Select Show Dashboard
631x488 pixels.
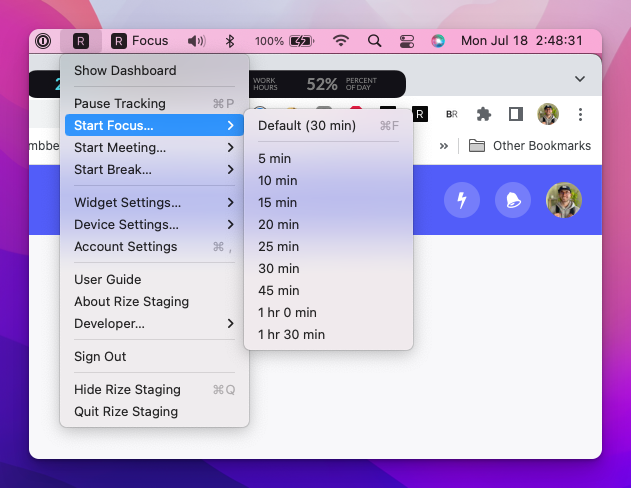point(154,70)
